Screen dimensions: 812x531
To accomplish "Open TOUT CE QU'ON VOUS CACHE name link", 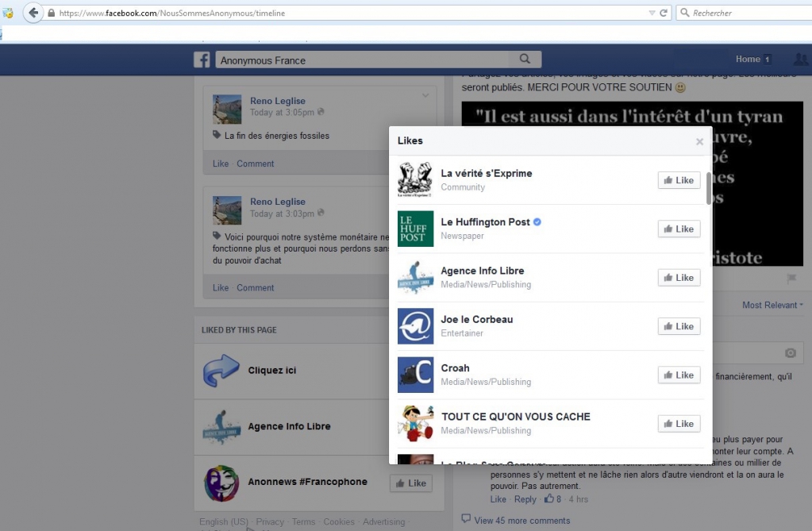I will click(x=516, y=417).
